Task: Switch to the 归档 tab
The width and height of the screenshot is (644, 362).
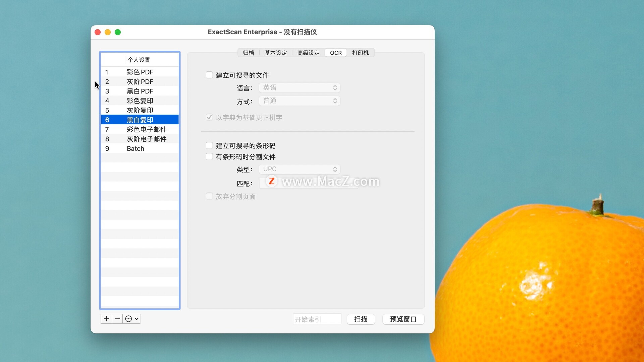Action: pos(249,53)
